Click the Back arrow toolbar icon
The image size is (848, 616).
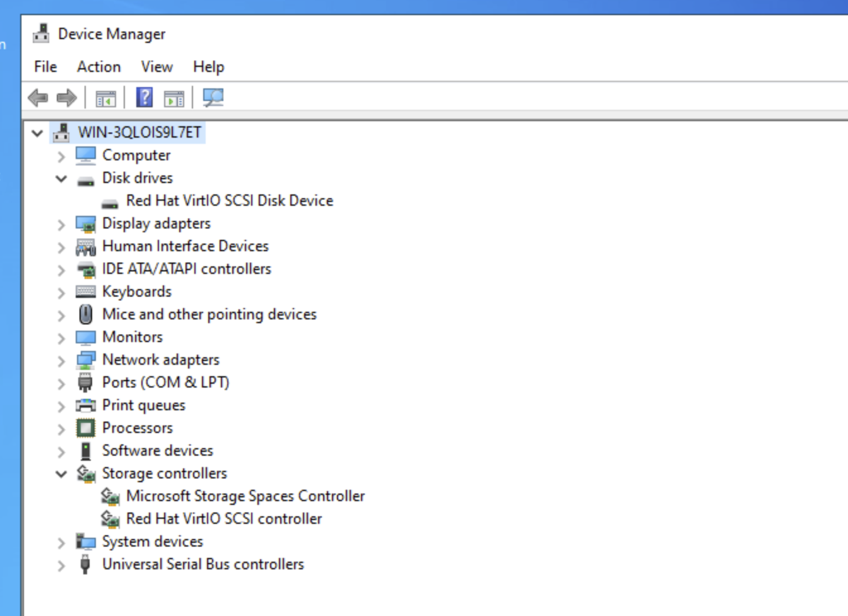[x=38, y=98]
